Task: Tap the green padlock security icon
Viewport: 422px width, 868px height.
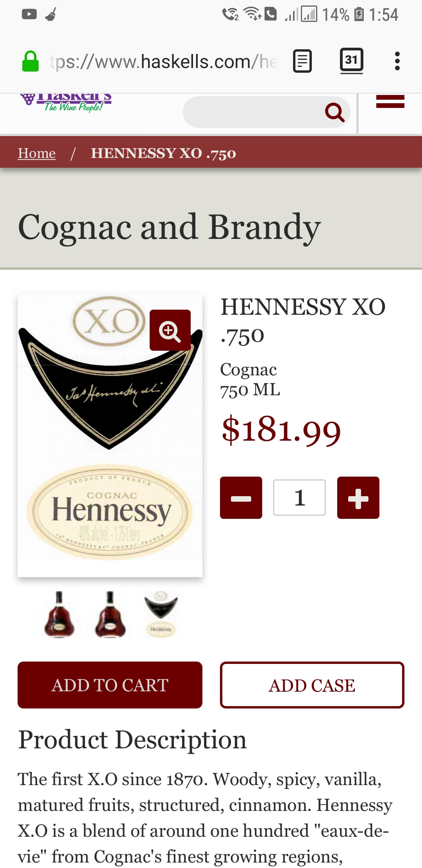Action: tap(30, 61)
